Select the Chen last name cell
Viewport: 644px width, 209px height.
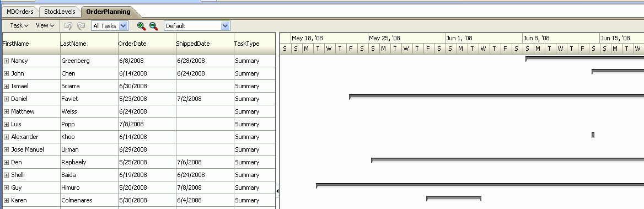[x=89, y=73]
